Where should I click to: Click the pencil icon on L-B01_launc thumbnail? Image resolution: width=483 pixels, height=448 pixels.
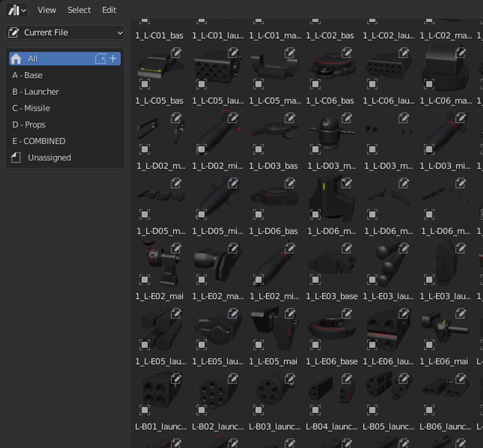176,378
